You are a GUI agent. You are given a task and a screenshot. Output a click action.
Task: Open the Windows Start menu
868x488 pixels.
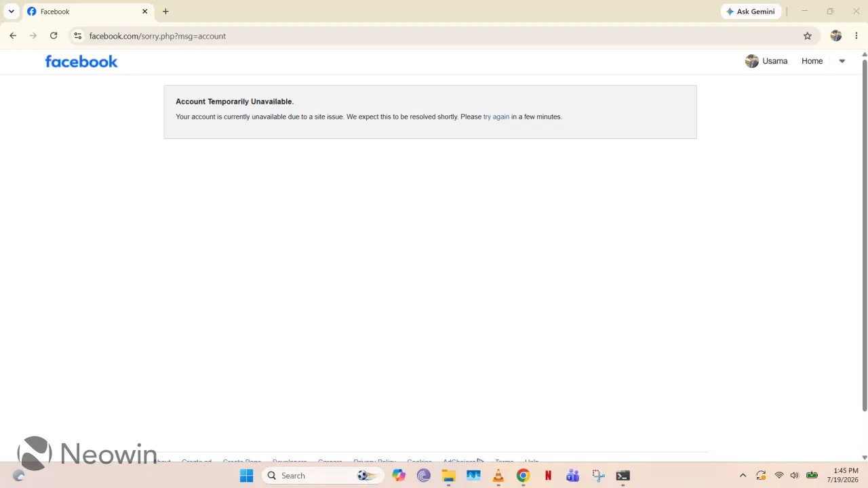click(x=246, y=476)
